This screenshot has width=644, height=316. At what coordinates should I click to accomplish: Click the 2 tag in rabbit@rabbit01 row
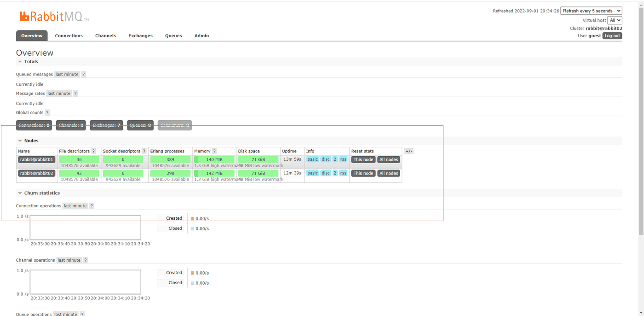point(335,159)
